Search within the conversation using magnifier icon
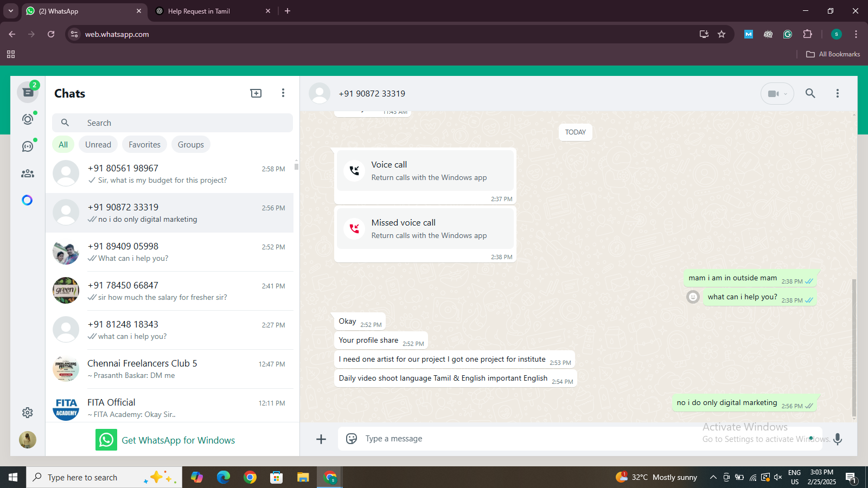Image resolution: width=868 pixels, height=488 pixels. [x=810, y=93]
